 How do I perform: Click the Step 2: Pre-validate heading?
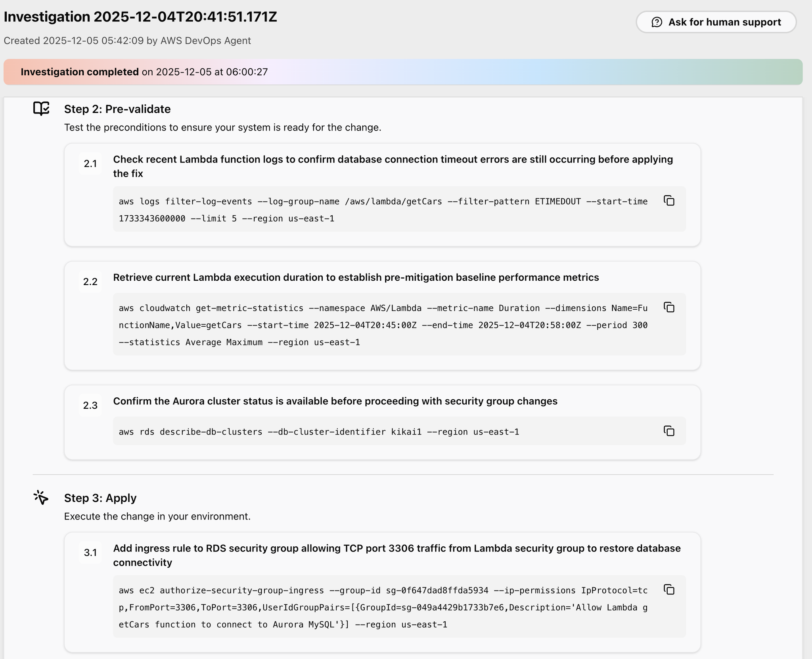click(117, 109)
